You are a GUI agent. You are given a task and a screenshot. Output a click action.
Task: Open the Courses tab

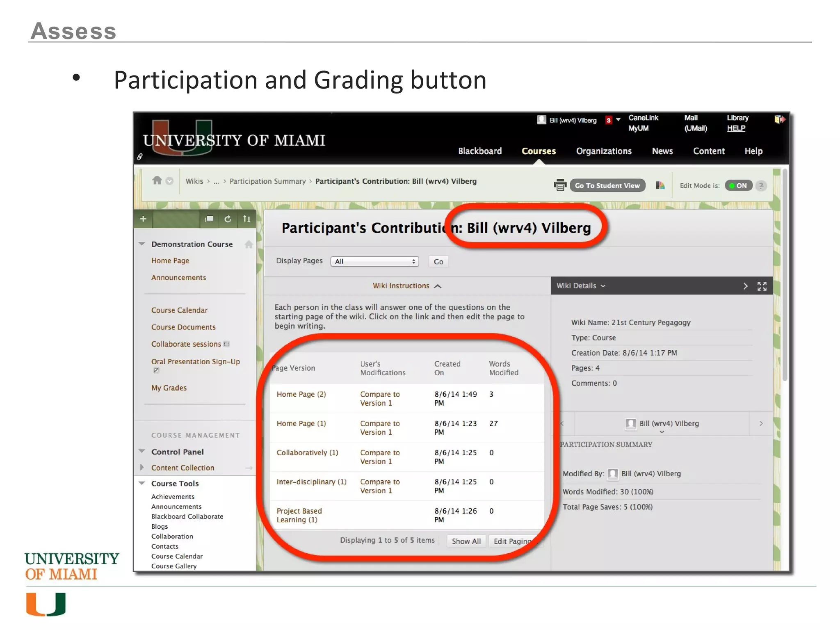pyautogui.click(x=539, y=151)
